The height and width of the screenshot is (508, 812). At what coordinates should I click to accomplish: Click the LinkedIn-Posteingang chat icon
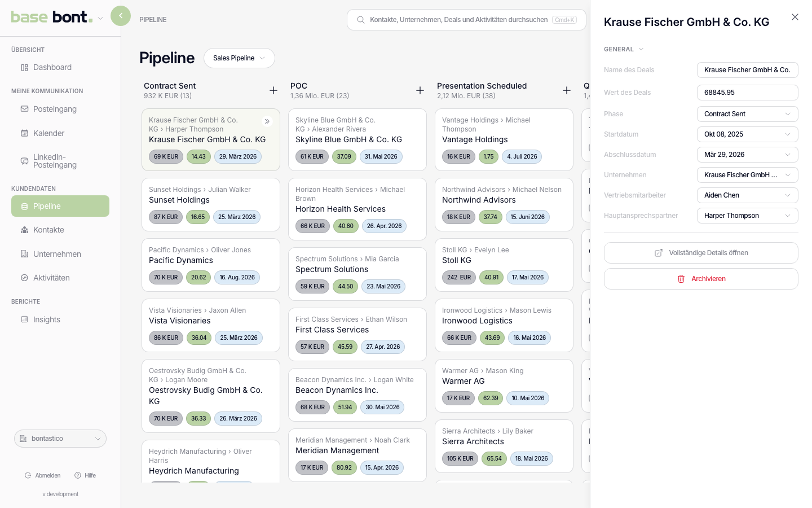click(24, 161)
